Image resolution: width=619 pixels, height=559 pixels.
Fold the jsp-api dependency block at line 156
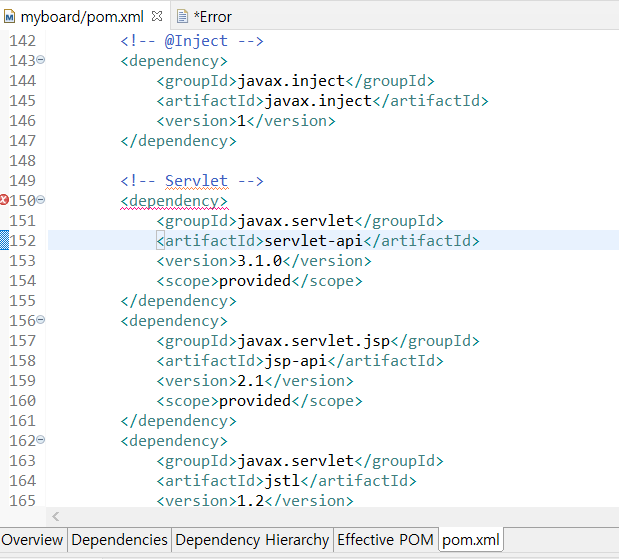click(x=41, y=320)
